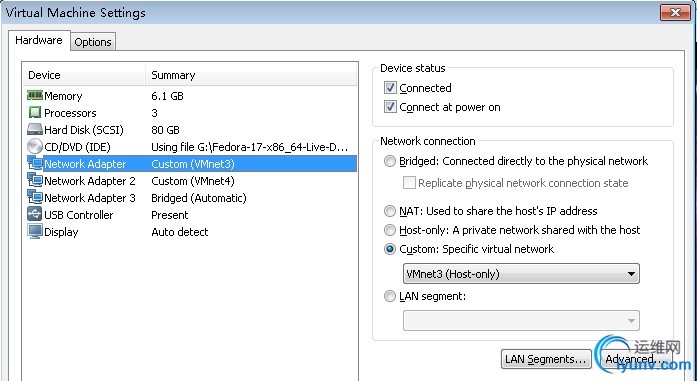Select the Processors device icon
Viewport: 697px width, 381px height.
pos(35,112)
